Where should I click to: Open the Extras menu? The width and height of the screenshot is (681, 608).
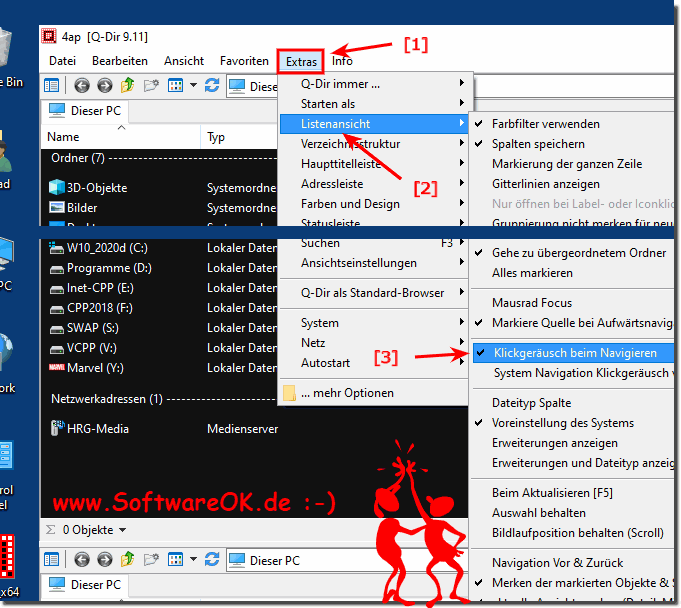pyautogui.click(x=301, y=62)
